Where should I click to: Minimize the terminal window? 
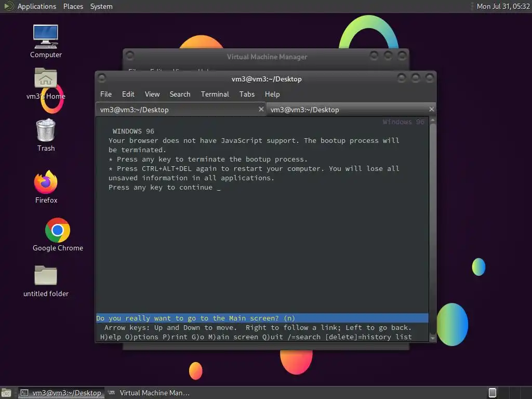click(x=402, y=78)
